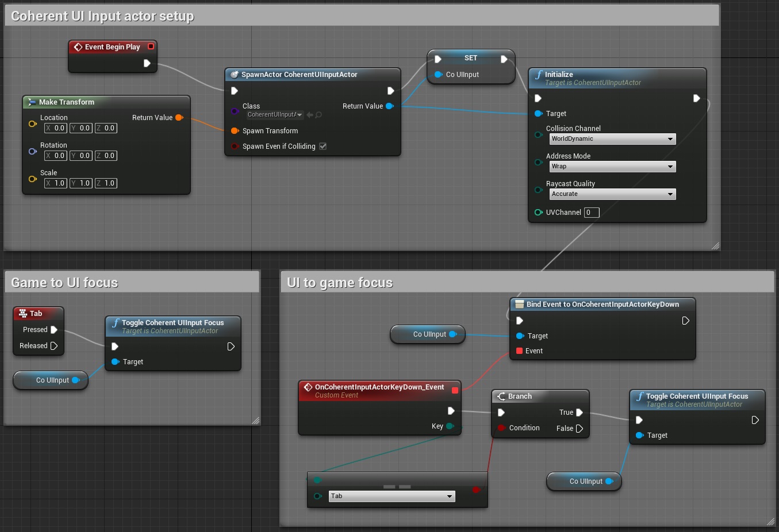Click the Key output pin on custom event
The image size is (779, 532).
coord(450,426)
